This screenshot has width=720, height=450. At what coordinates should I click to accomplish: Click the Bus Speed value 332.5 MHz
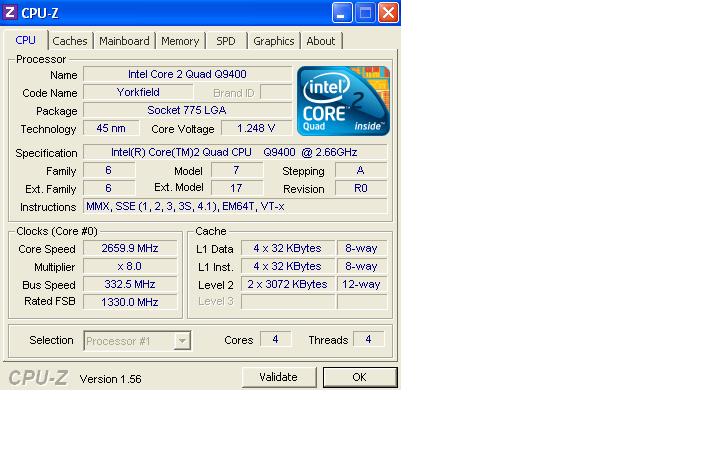pos(130,284)
